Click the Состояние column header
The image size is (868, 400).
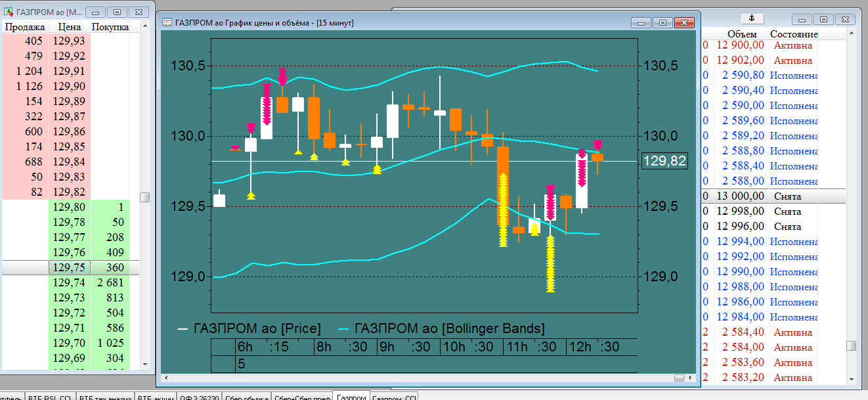[794, 34]
